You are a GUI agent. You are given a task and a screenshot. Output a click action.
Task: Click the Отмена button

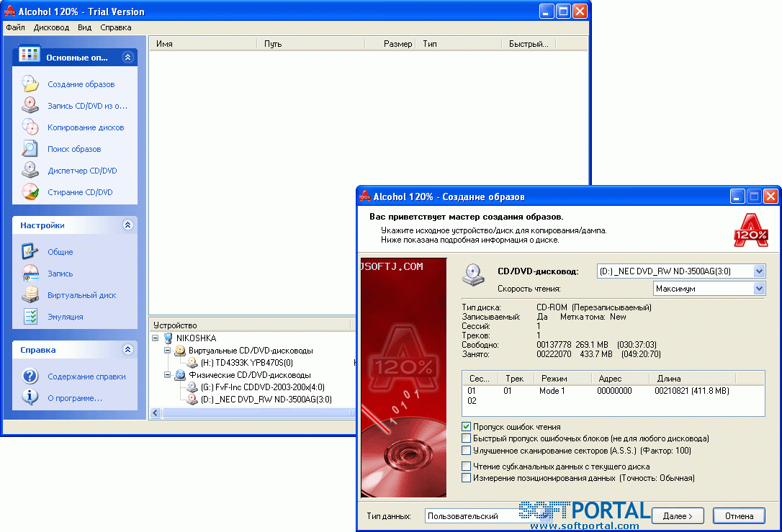coord(739,516)
